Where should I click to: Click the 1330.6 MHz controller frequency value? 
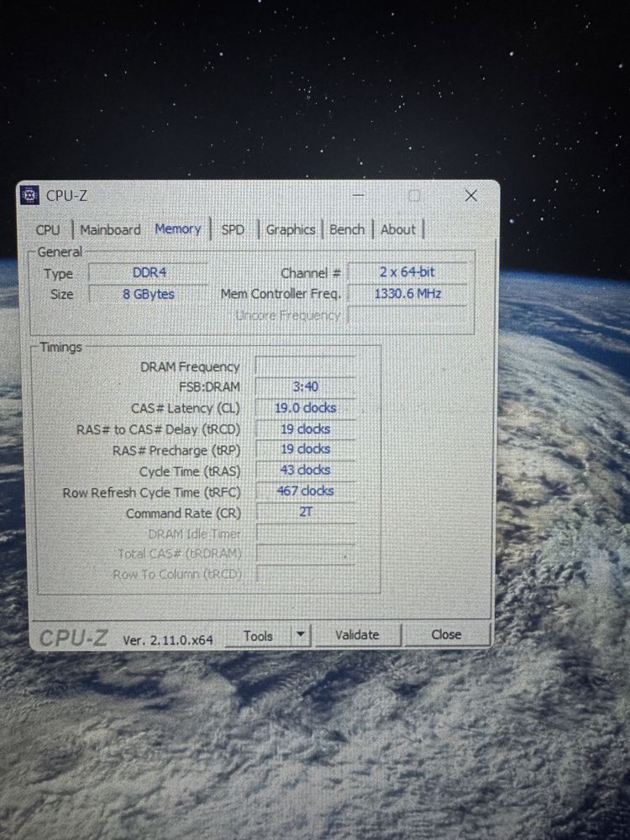tap(407, 293)
